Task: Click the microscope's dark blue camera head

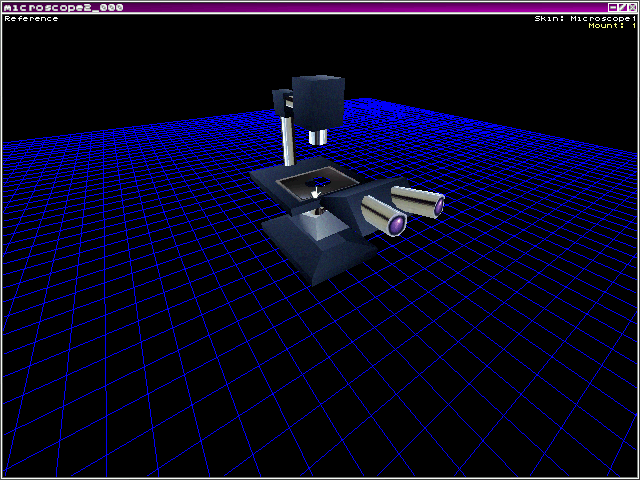Action: point(318,102)
